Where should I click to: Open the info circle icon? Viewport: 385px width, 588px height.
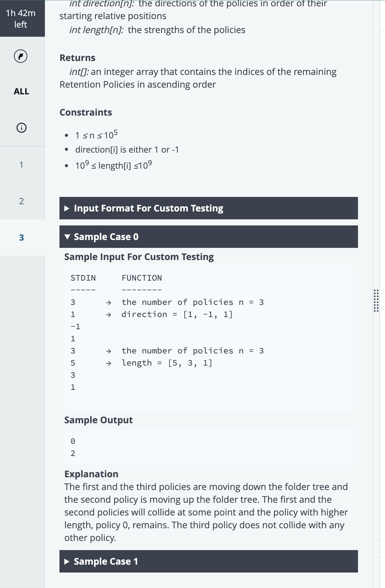(x=21, y=128)
